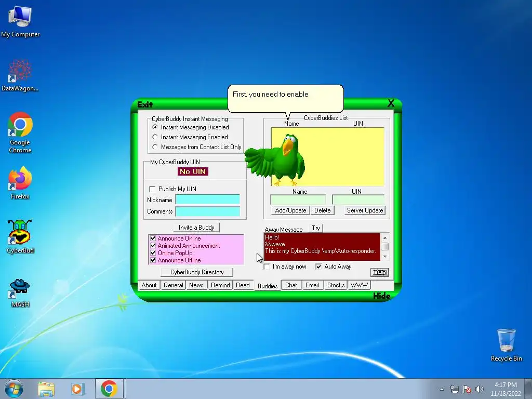Click the Add/Update button
Viewport: 532px width, 399px height.
tap(290, 210)
